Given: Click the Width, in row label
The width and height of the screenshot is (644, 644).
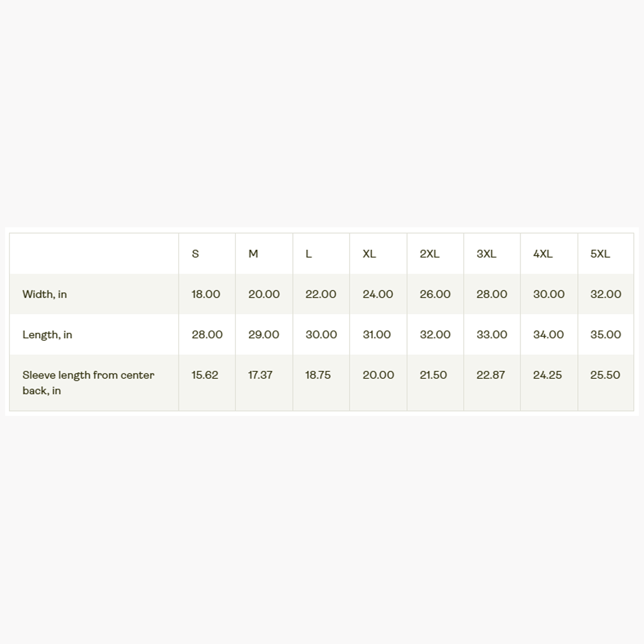Looking at the screenshot, I should click(x=44, y=294).
